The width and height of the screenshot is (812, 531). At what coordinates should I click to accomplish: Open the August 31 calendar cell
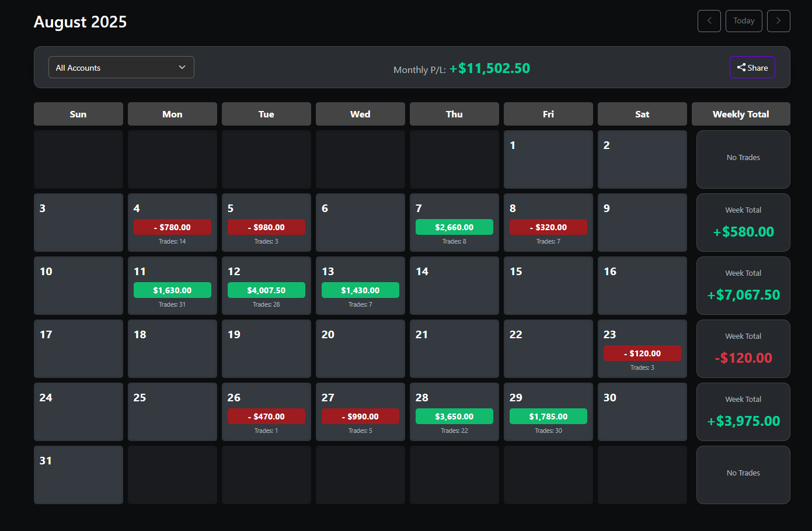click(x=78, y=474)
